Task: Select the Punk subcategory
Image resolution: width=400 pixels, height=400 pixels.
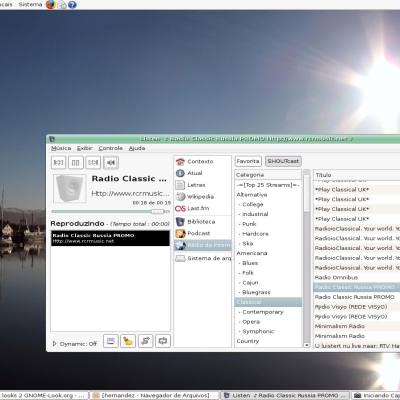Action: 268,224
